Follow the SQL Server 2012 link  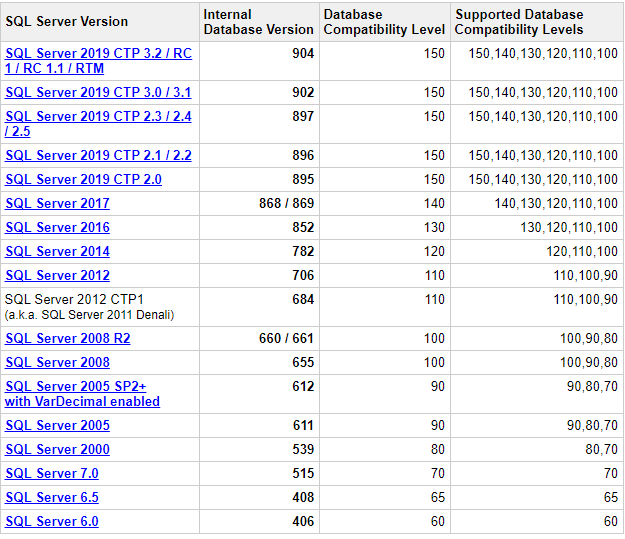(57, 275)
